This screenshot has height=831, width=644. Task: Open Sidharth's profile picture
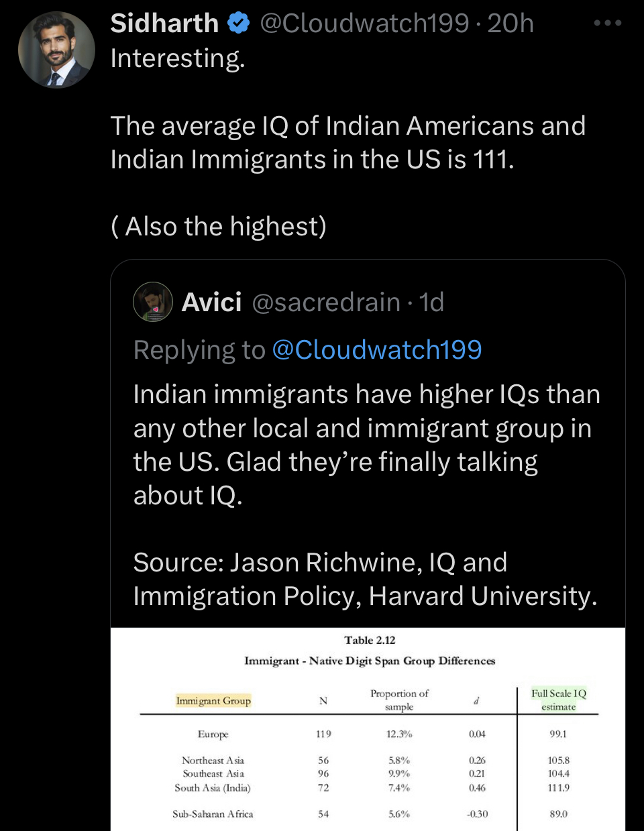coord(56,50)
